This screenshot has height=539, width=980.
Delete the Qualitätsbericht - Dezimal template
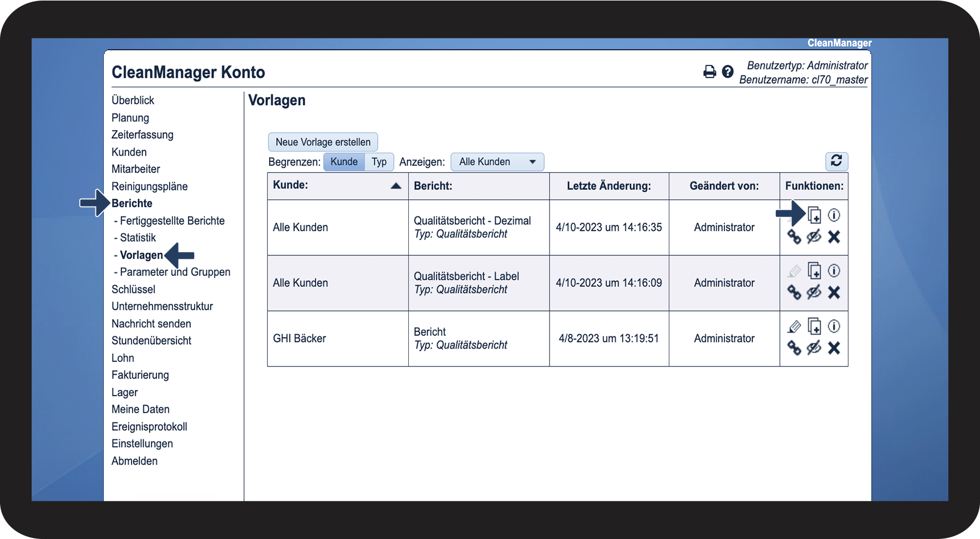pyautogui.click(x=834, y=237)
